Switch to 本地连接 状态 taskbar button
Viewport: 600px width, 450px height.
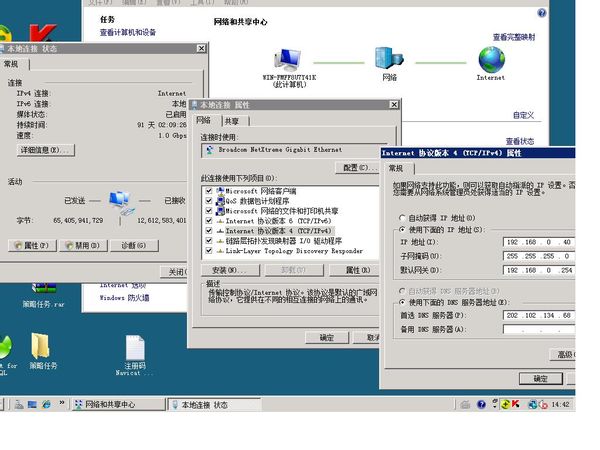pos(215,404)
